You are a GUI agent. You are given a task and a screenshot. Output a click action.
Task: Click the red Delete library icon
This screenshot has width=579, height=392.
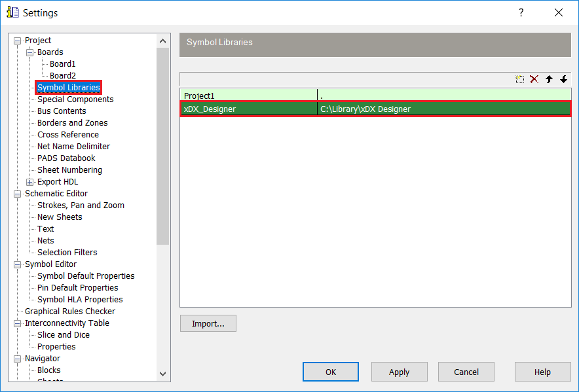(534, 79)
